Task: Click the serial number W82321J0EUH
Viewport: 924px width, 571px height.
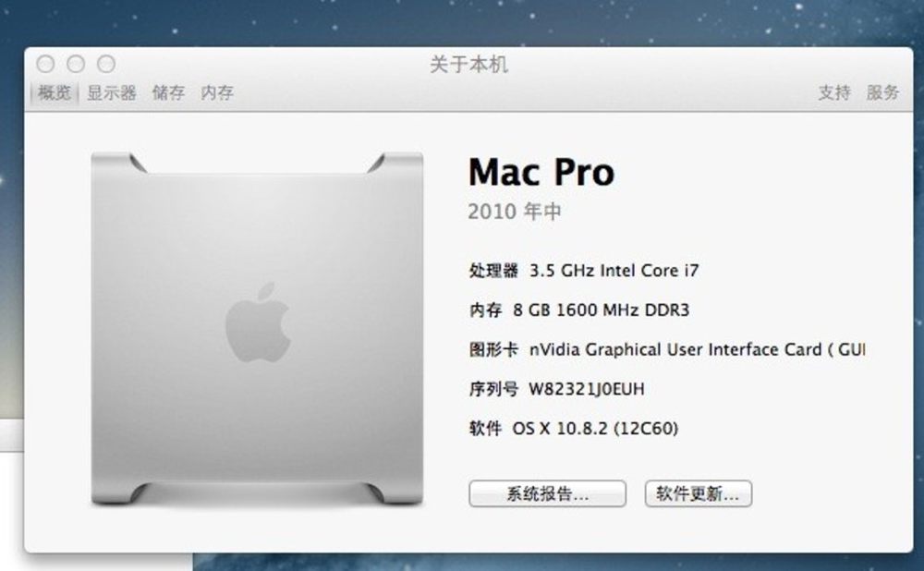Action: 587,389
